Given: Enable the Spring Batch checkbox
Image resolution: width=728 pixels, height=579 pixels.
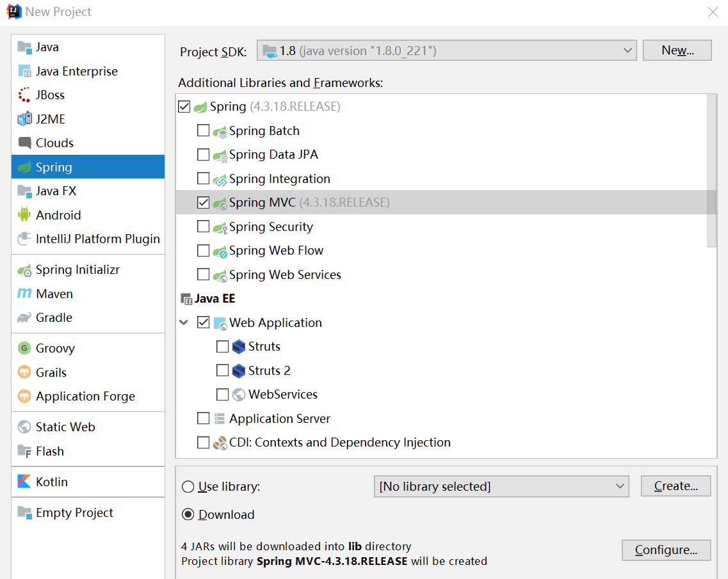Looking at the screenshot, I should pyautogui.click(x=204, y=131).
